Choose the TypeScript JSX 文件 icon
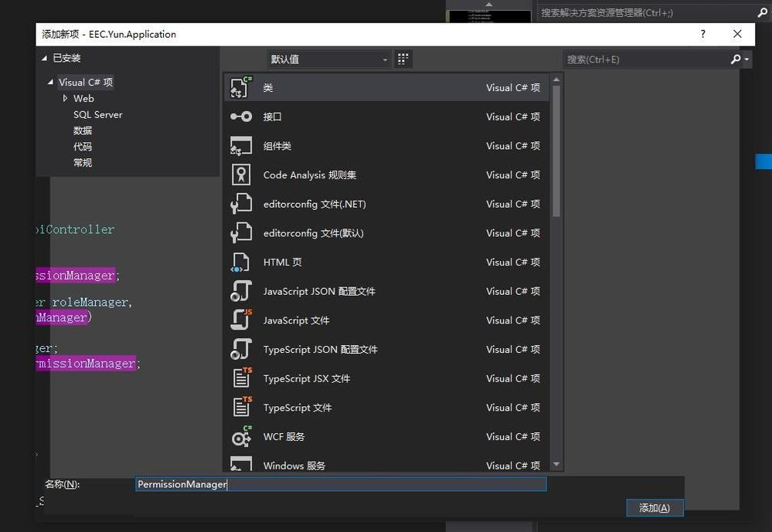This screenshot has height=532, width=772. [242, 378]
